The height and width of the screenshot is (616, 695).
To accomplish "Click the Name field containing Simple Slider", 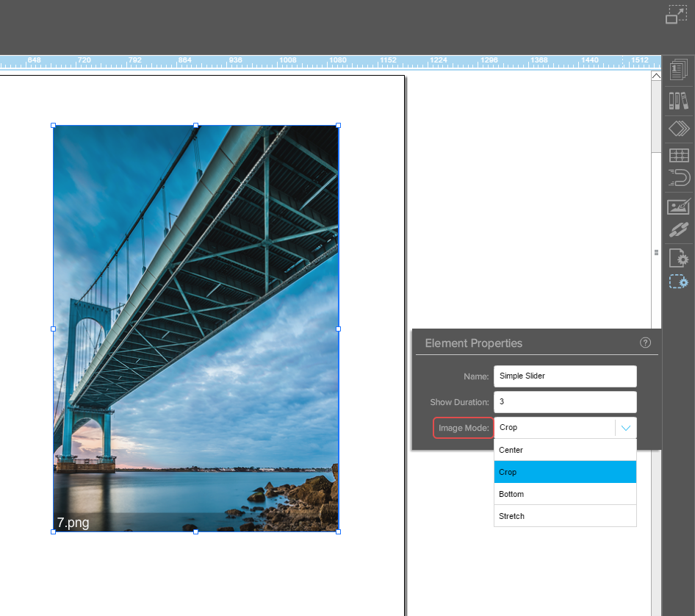I will (564, 376).
